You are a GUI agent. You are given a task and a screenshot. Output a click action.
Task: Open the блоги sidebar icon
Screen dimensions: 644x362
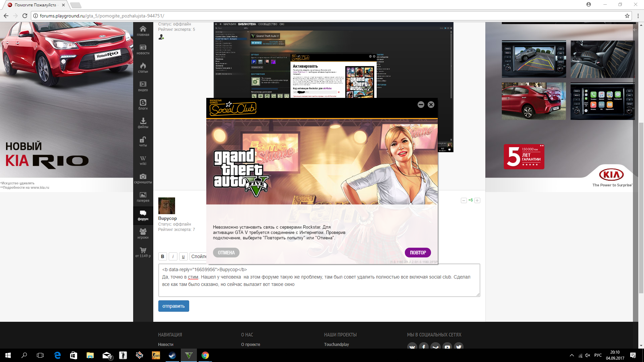click(143, 105)
